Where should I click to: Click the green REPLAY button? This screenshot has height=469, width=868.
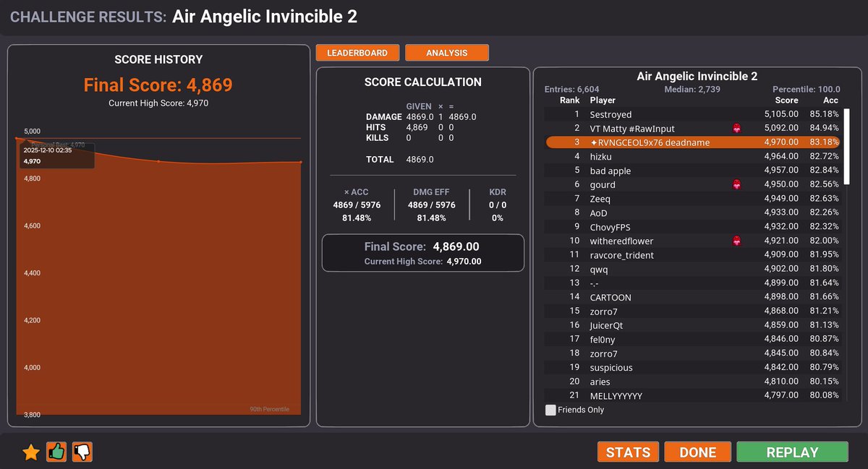792,452
